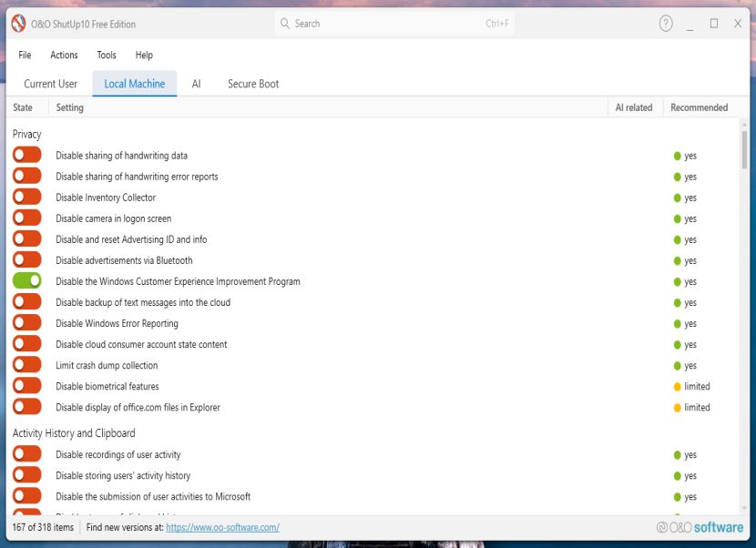Sort by the AI related column header
Image resolution: width=756 pixels, height=548 pixels.
coord(634,107)
